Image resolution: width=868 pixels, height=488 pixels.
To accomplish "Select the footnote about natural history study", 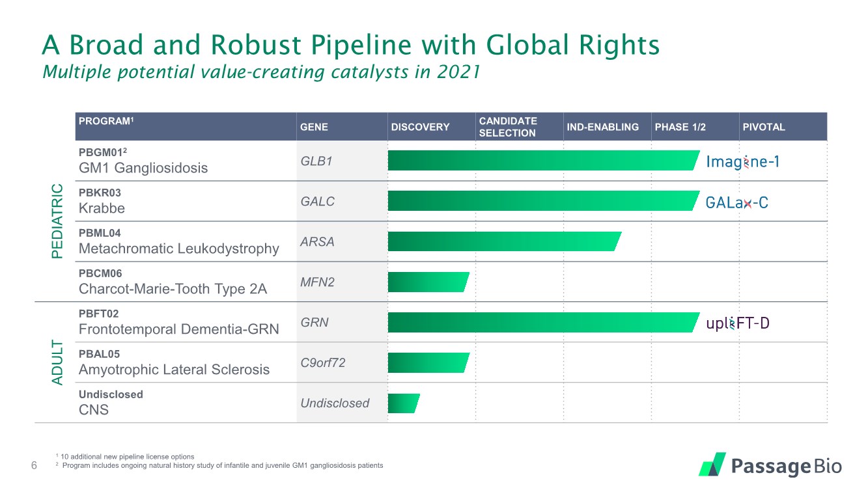I will 219,465.
